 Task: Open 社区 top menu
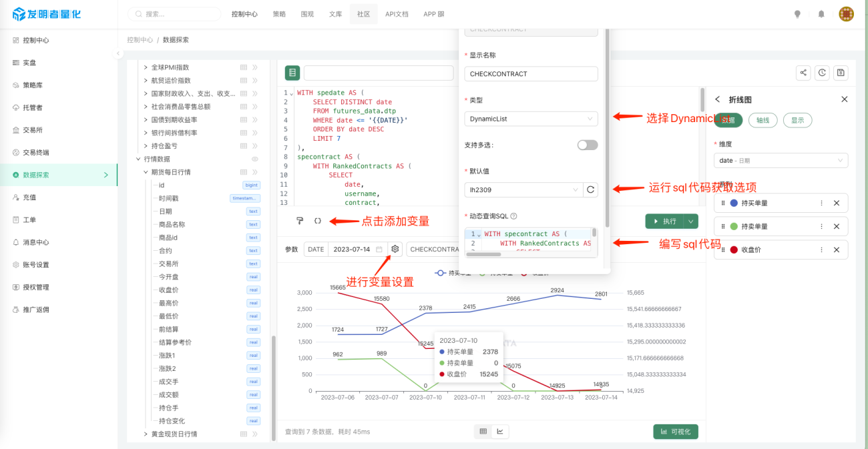364,14
